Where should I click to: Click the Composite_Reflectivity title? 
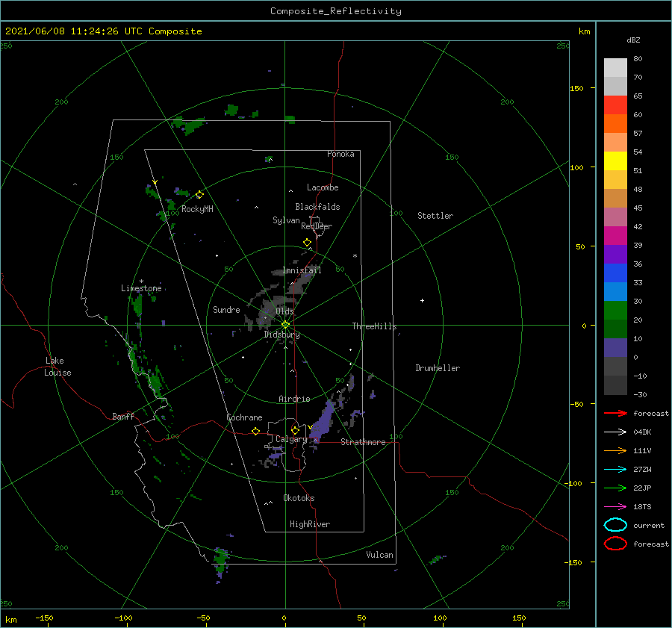[x=336, y=11]
